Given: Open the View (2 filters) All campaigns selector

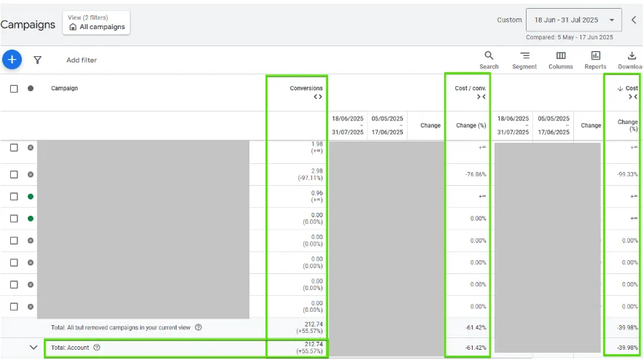Looking at the screenshot, I should point(96,23).
